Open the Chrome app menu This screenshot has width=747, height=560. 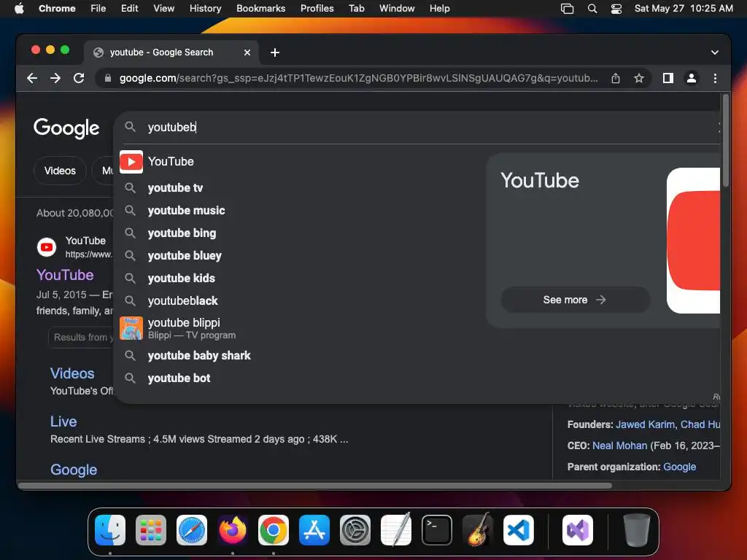(57, 8)
